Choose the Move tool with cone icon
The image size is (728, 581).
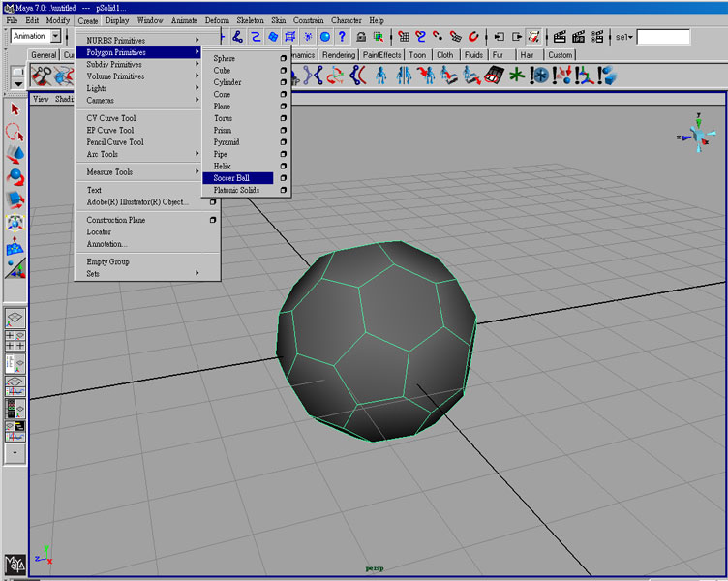[15, 155]
